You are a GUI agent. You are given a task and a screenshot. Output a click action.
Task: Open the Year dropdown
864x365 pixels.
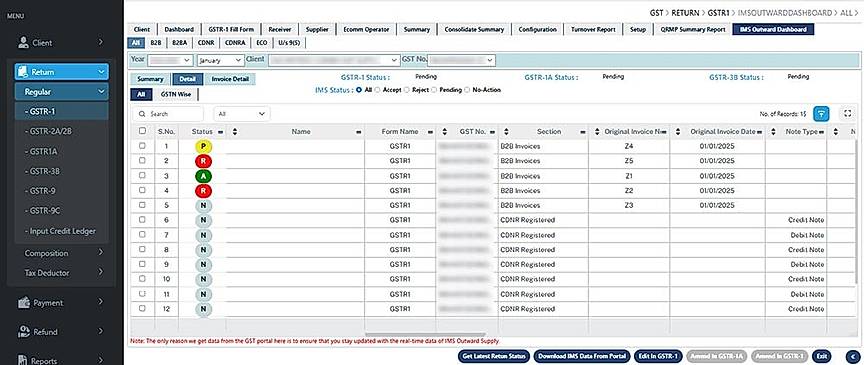tap(170, 60)
